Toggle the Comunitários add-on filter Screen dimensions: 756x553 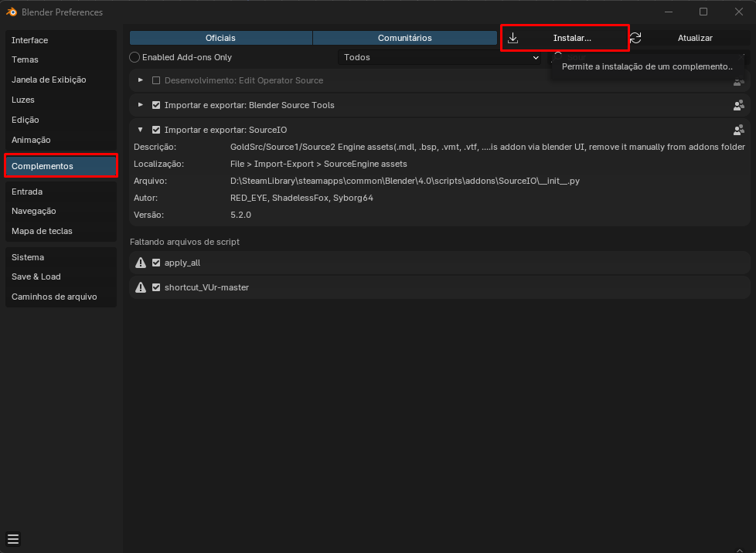pyautogui.click(x=404, y=38)
